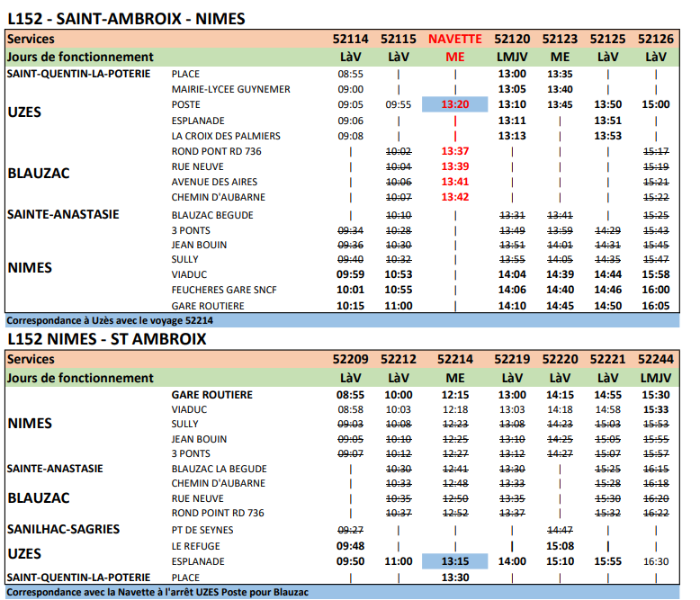Select the BLAUZAC BEGUDE stop
Screen dimensions: 700x600
[212, 215]
